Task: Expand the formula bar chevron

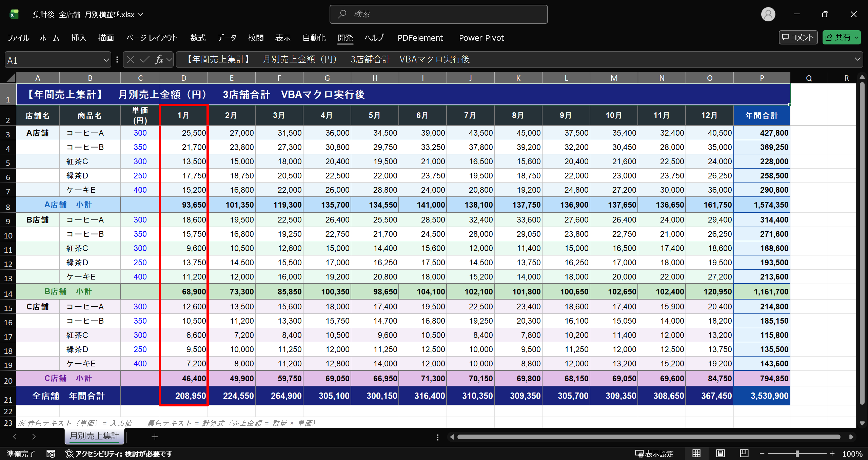Action: click(857, 59)
